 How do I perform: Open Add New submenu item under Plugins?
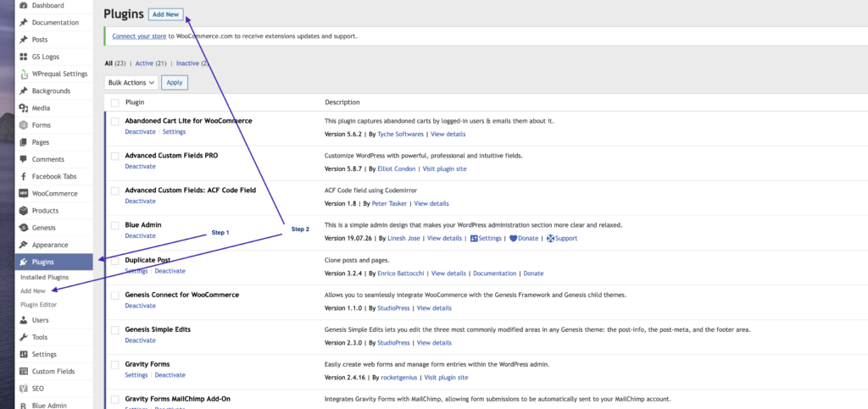[33, 290]
